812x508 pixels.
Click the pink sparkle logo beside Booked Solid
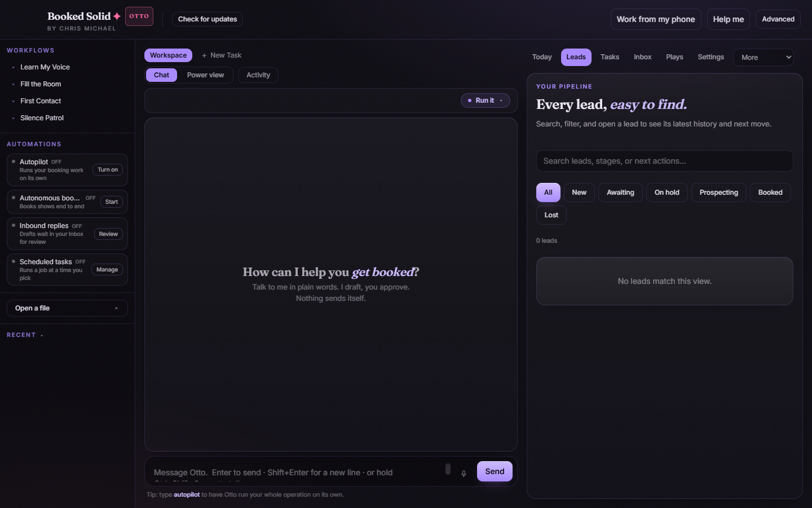[117, 16]
